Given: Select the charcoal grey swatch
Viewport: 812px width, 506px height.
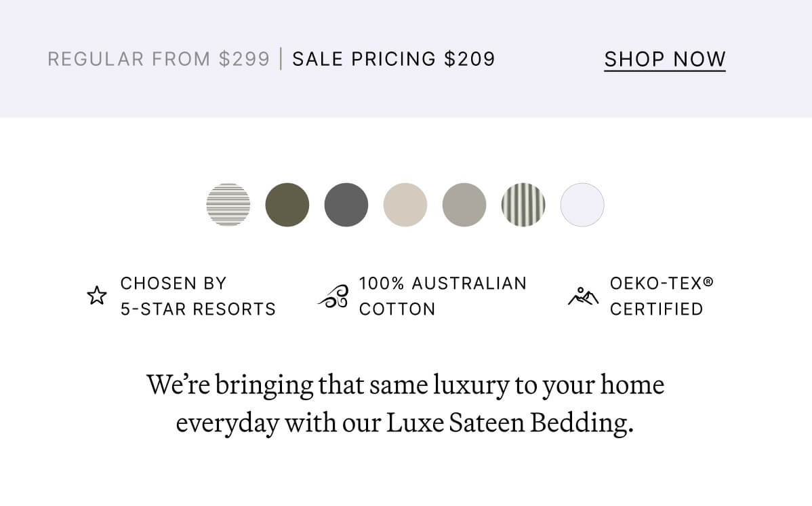Looking at the screenshot, I should point(346,203).
